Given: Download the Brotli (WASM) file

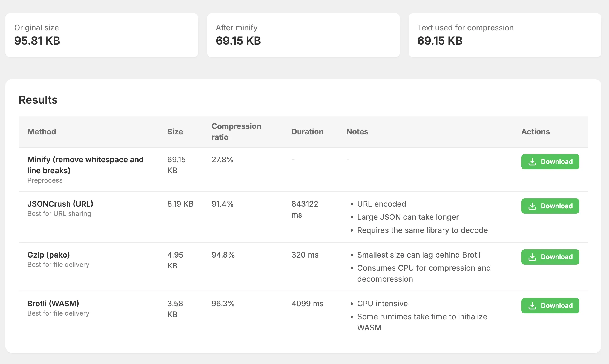Looking at the screenshot, I should pyautogui.click(x=550, y=306).
